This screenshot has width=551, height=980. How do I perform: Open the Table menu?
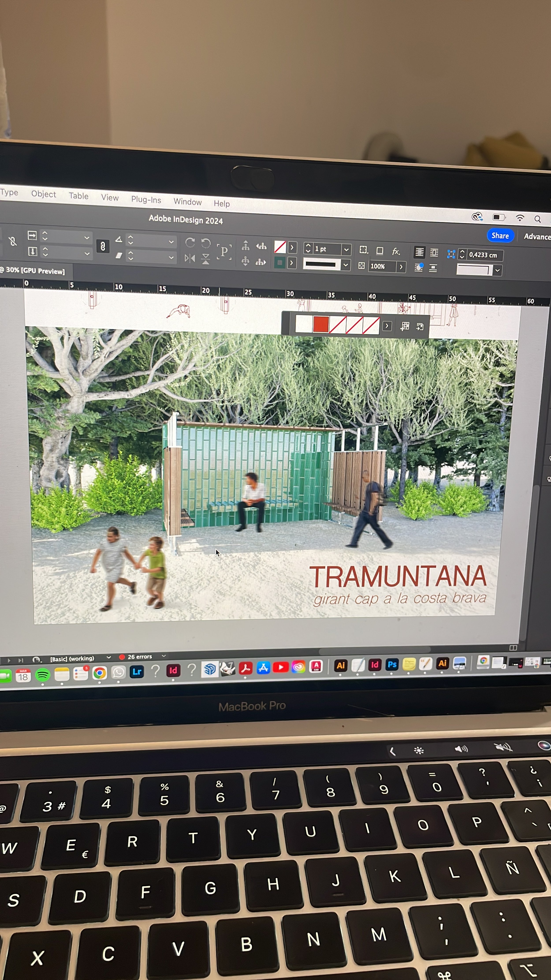[79, 196]
